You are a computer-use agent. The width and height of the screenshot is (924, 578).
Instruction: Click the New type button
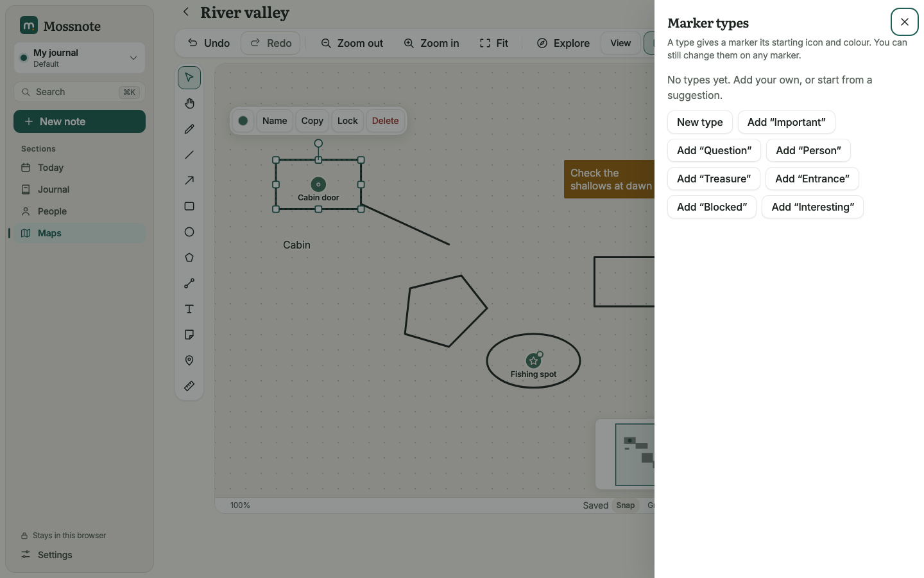click(700, 122)
